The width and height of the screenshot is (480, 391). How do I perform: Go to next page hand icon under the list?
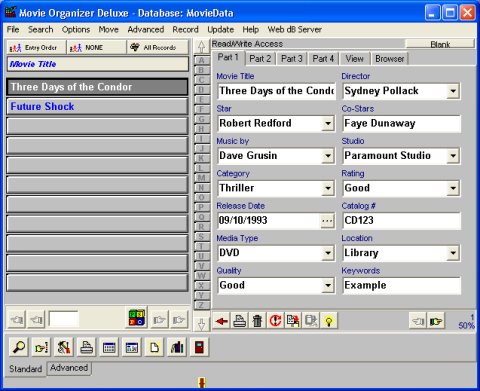159,320
